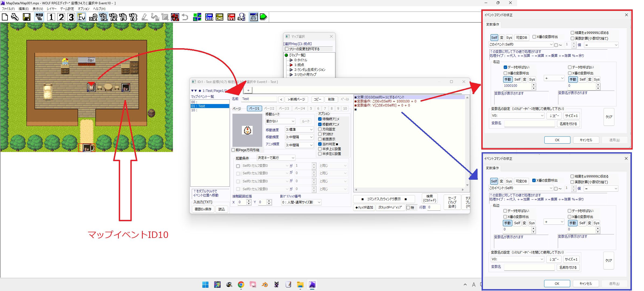Uncheck the 移動時アニメ option
Screen dimensions: 644x291
320,124
